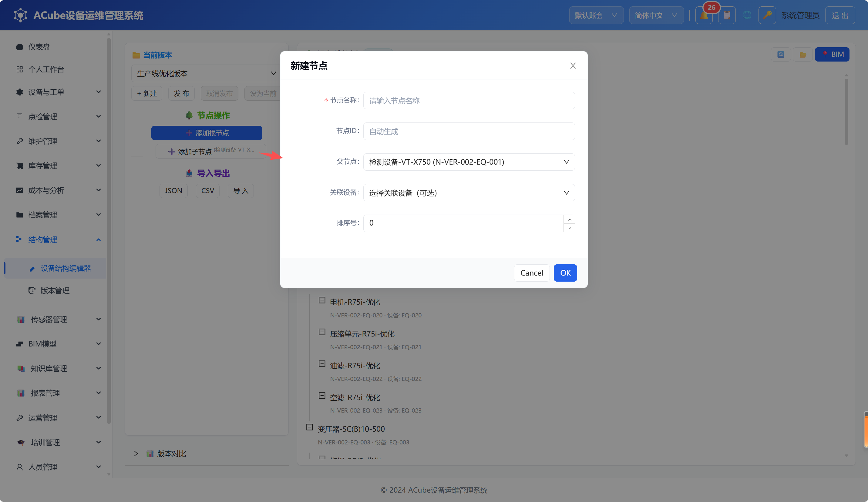Expand 人员管理 menu
Viewport: 868px width, 502px height.
[55, 467]
